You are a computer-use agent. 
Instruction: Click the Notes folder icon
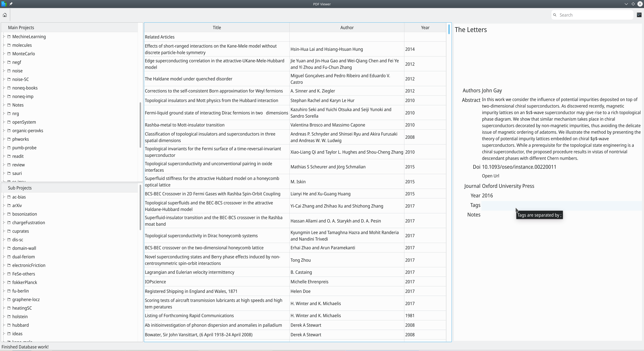point(9,105)
